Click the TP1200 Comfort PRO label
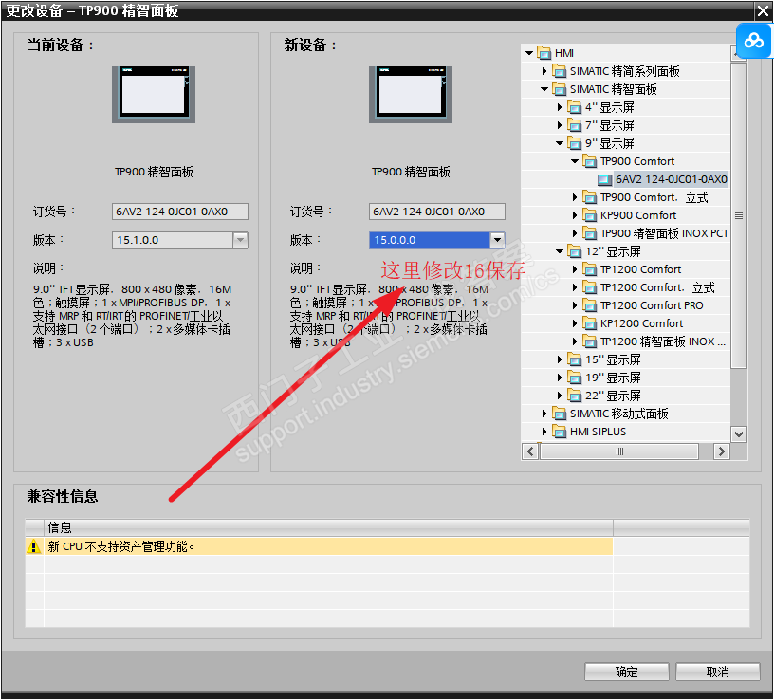Image resolution: width=774 pixels, height=700 pixels. (652, 305)
